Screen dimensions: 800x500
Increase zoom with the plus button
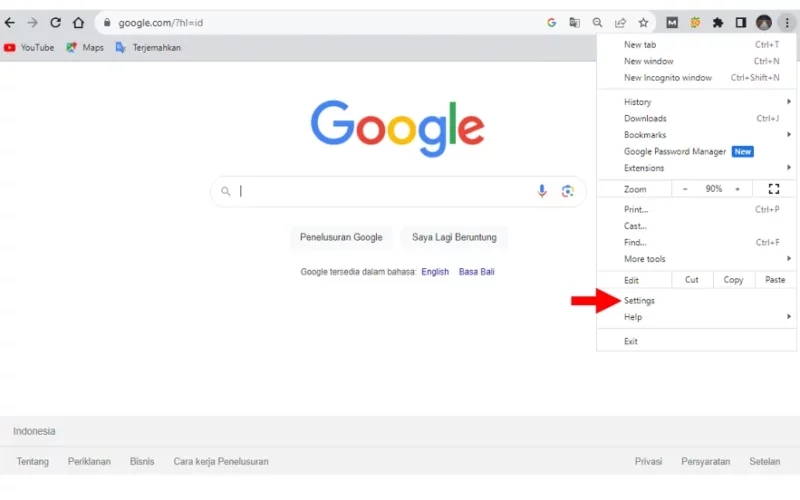(x=737, y=189)
